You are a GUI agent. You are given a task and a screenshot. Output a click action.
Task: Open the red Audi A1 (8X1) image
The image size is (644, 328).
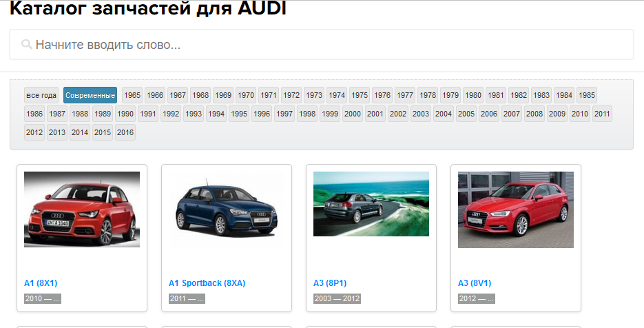(x=82, y=209)
